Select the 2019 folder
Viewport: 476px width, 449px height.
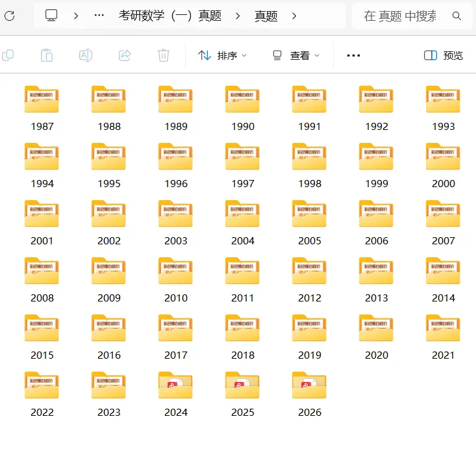(309, 337)
